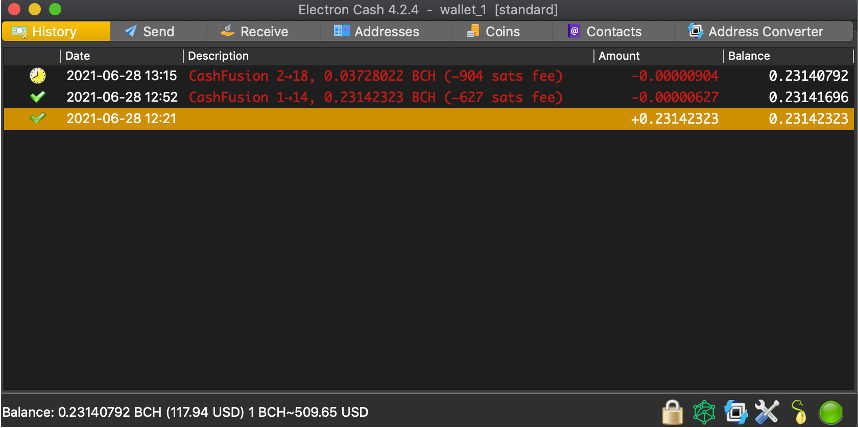Open CashFusion green network icon
This screenshot has width=858, height=428.
705,411
